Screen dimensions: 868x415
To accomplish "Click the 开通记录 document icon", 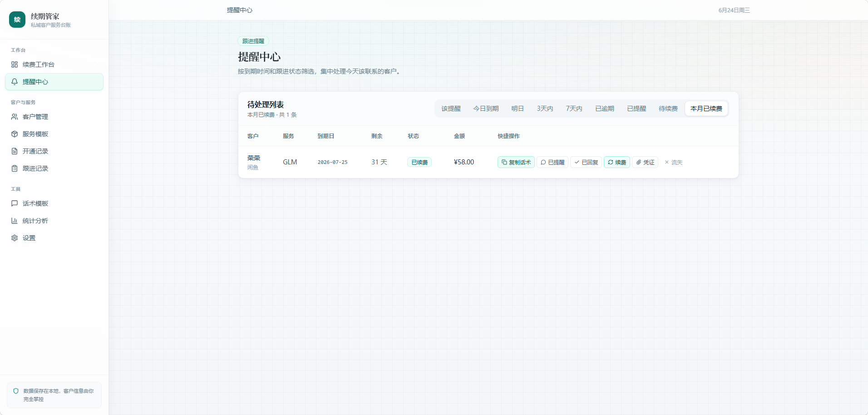I will (15, 151).
